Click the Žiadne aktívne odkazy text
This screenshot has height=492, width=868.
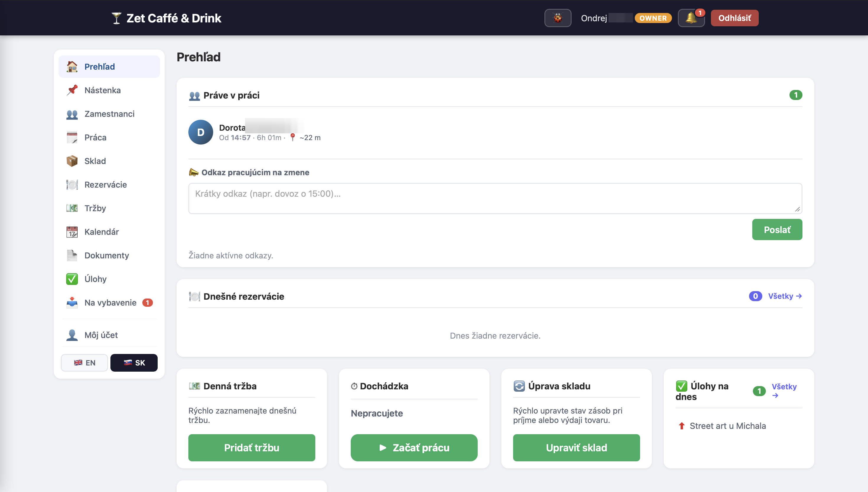[231, 255]
